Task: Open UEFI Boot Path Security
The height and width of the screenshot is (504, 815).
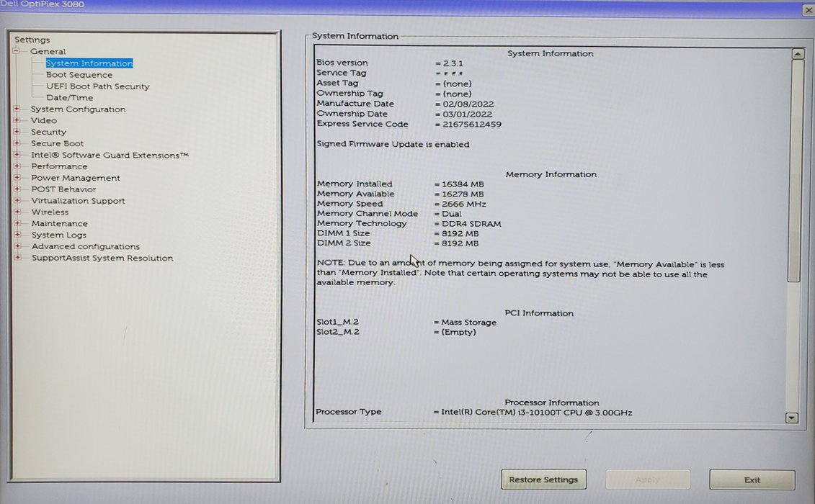Action: 98,86
